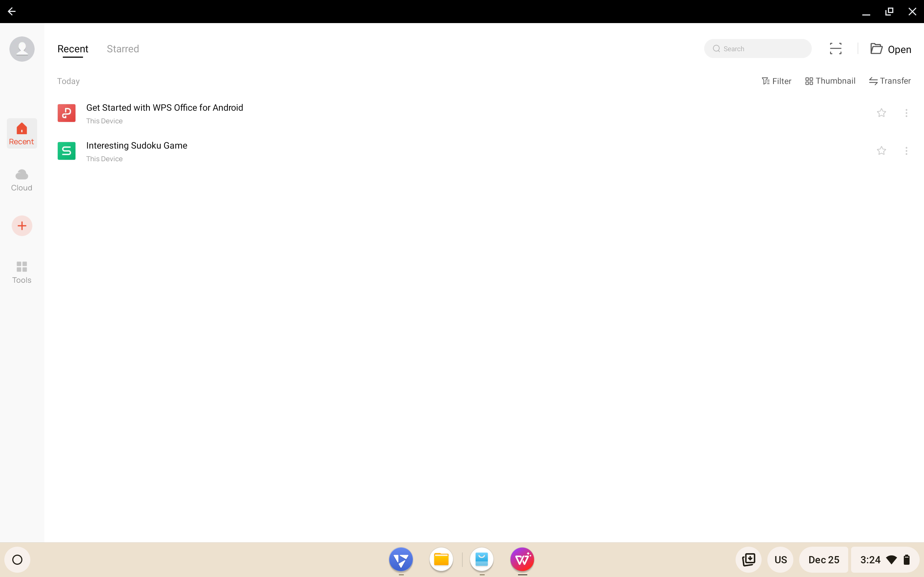This screenshot has width=924, height=577.
Task: Star the Interesting Sudoku Game file
Action: tap(881, 151)
